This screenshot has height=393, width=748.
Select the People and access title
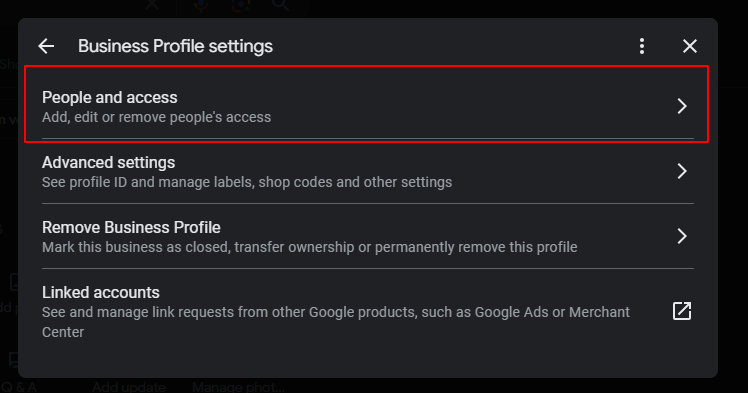pyautogui.click(x=110, y=97)
